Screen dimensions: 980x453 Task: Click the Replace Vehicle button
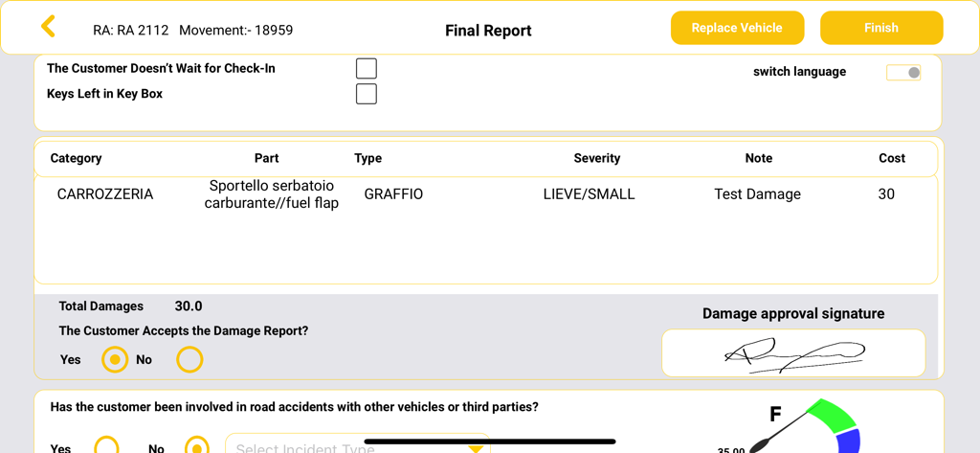pos(736,28)
